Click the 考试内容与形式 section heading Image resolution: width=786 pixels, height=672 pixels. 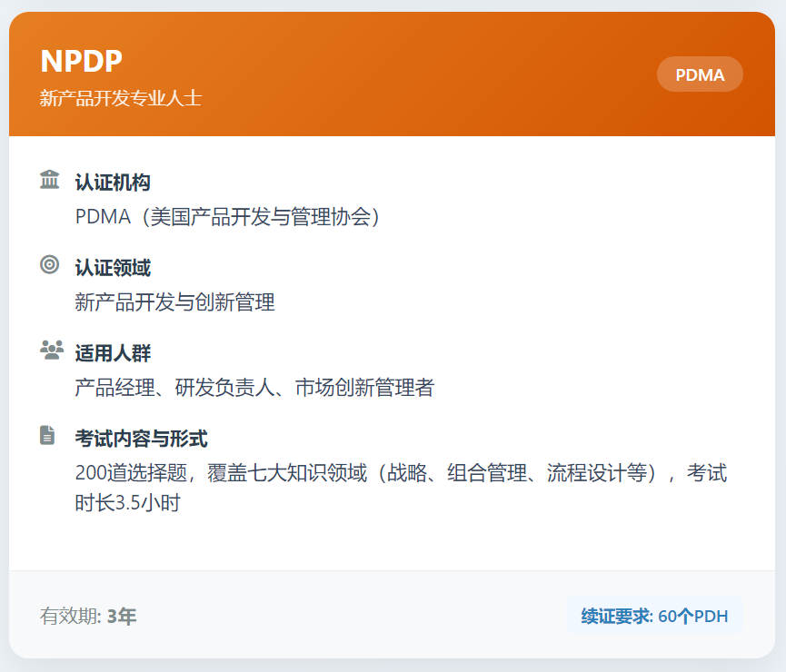[x=142, y=439]
